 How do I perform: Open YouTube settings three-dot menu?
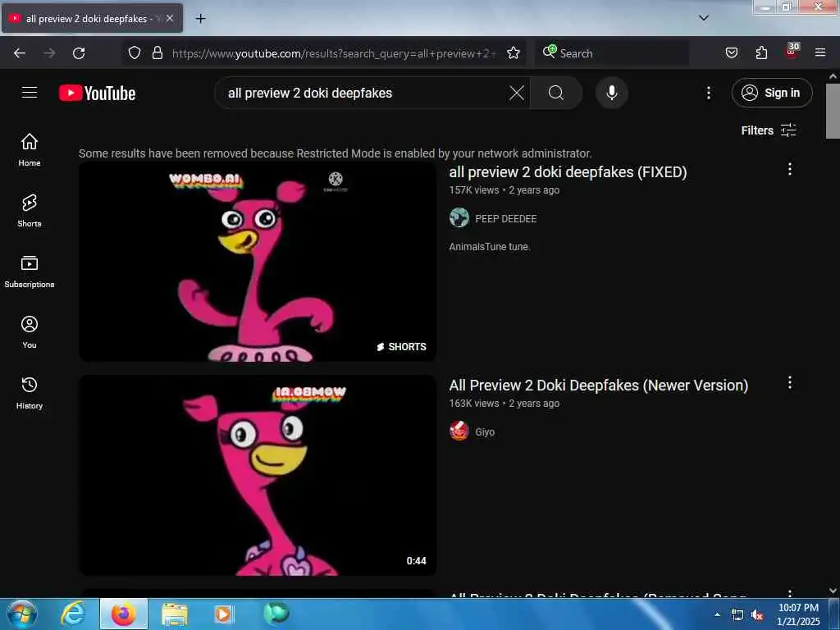[708, 93]
